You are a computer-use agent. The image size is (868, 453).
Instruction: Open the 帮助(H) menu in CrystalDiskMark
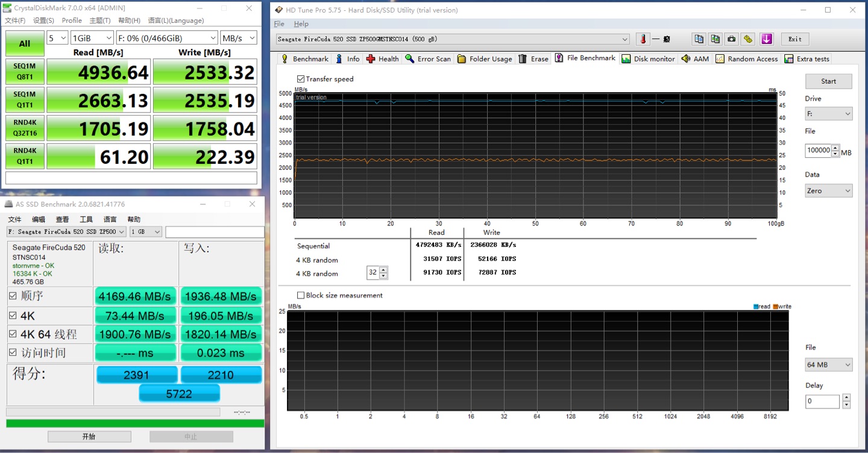click(129, 20)
